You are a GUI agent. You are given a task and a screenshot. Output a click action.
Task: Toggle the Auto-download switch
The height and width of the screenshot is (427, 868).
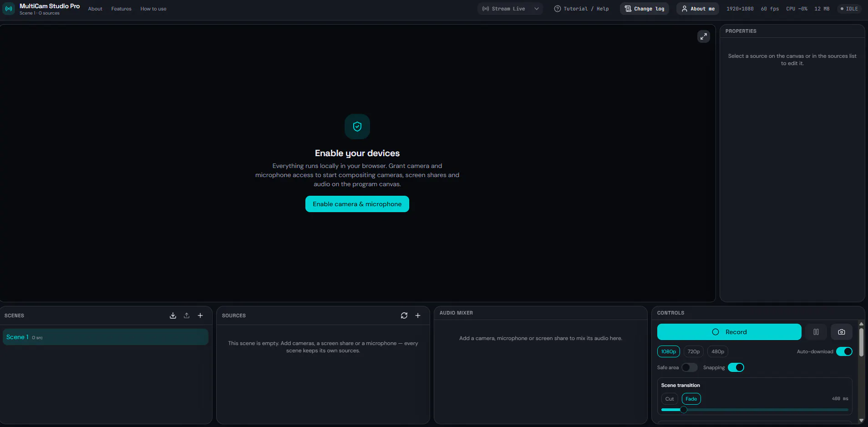(844, 351)
